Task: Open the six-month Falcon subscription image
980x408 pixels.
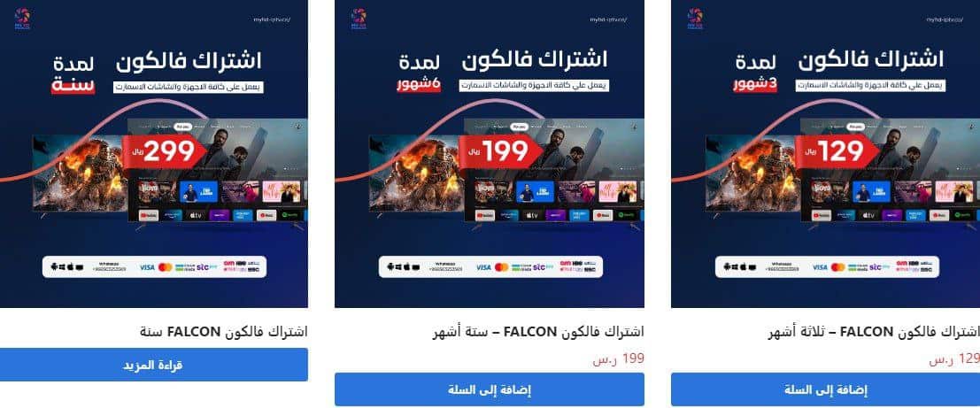Action: (x=490, y=154)
